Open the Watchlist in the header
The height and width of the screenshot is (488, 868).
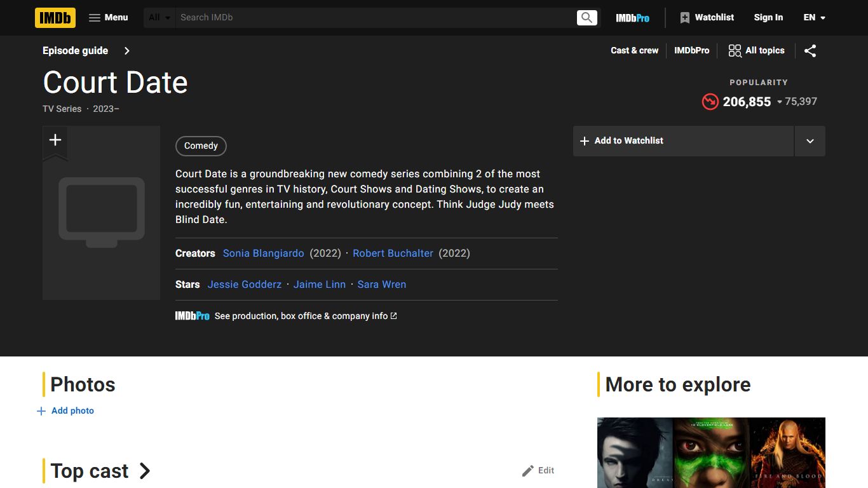707,18
